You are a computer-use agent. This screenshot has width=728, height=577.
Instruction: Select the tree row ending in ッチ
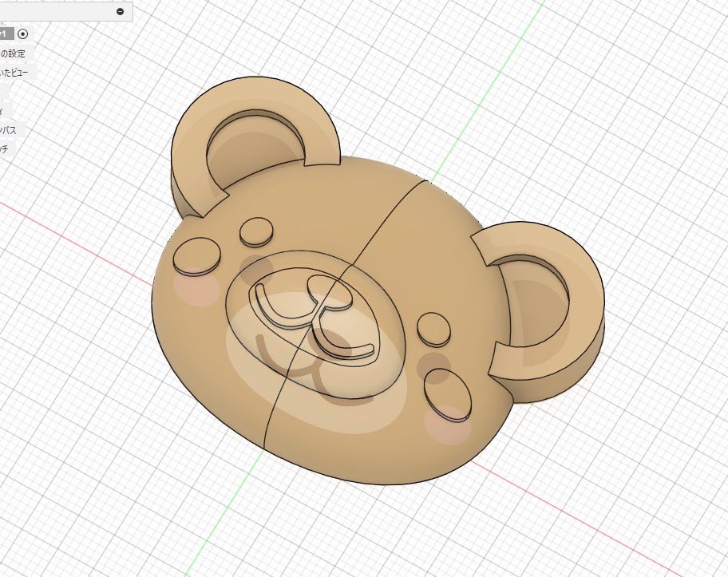7,149
